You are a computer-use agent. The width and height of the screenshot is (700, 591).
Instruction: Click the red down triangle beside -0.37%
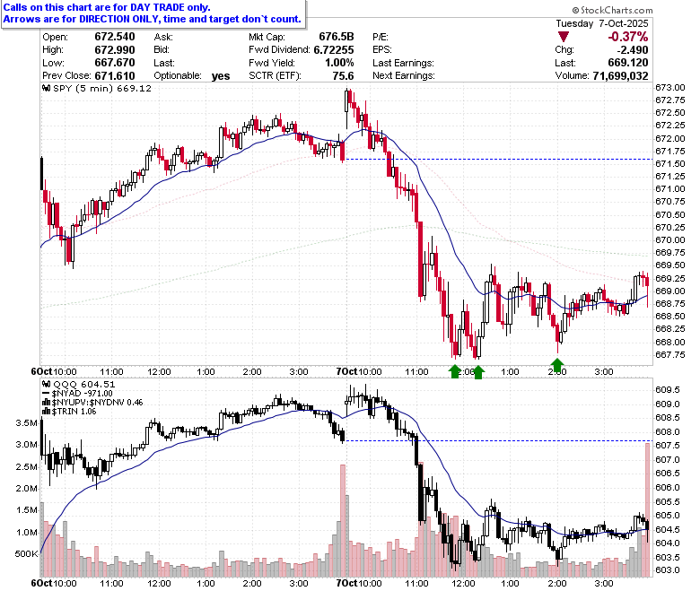pos(563,37)
